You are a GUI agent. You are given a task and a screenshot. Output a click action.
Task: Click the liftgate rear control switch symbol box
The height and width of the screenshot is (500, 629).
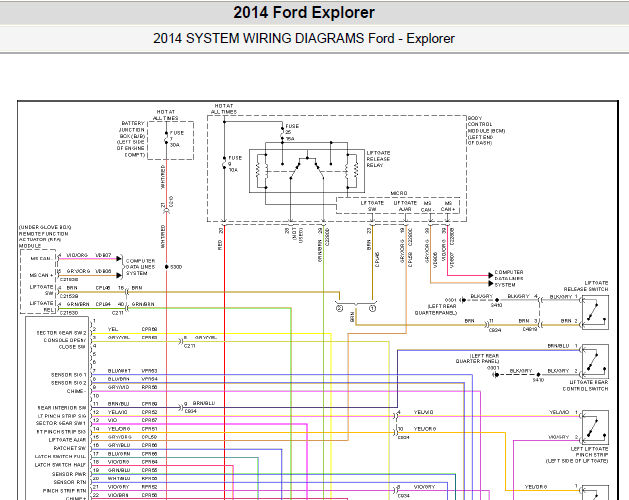(x=595, y=361)
